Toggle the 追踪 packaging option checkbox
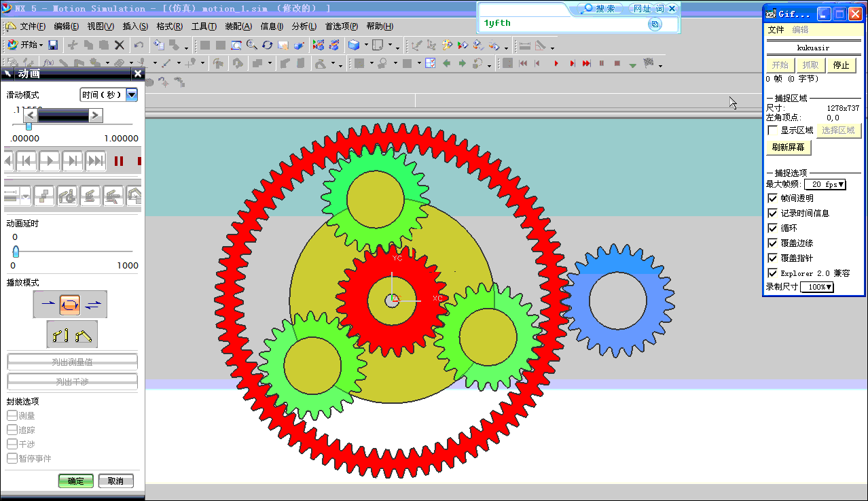The image size is (868, 501). click(x=12, y=430)
